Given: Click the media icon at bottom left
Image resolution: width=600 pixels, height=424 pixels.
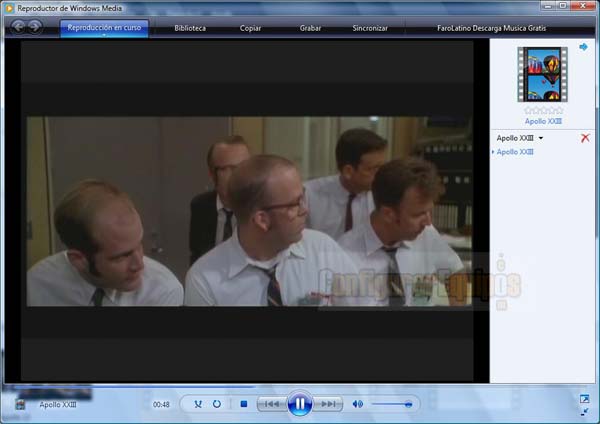Looking at the screenshot, I should [20, 404].
